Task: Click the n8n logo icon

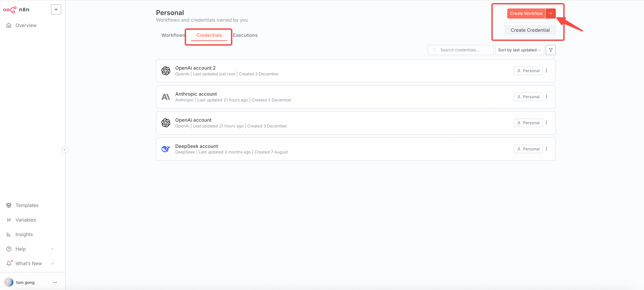Action: 10,9
